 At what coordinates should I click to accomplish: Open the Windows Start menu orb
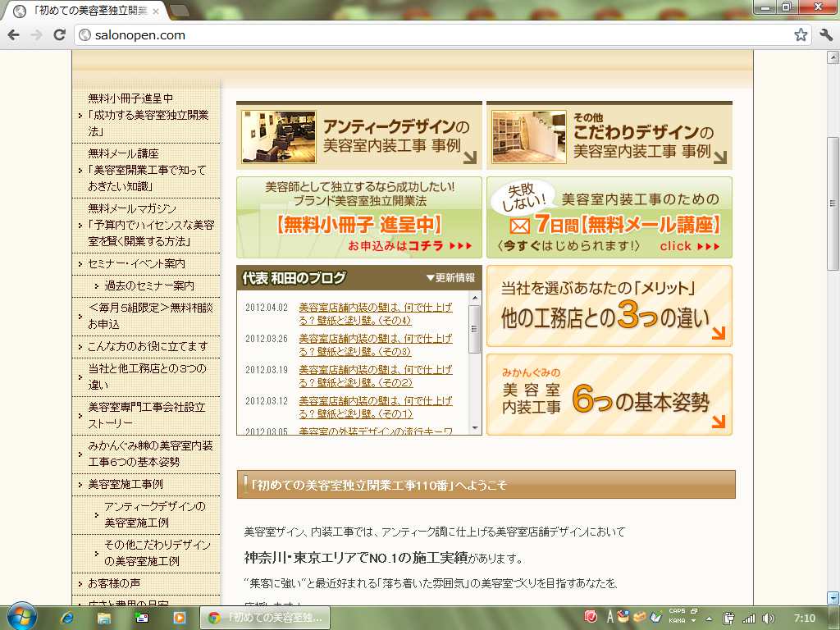point(21,617)
